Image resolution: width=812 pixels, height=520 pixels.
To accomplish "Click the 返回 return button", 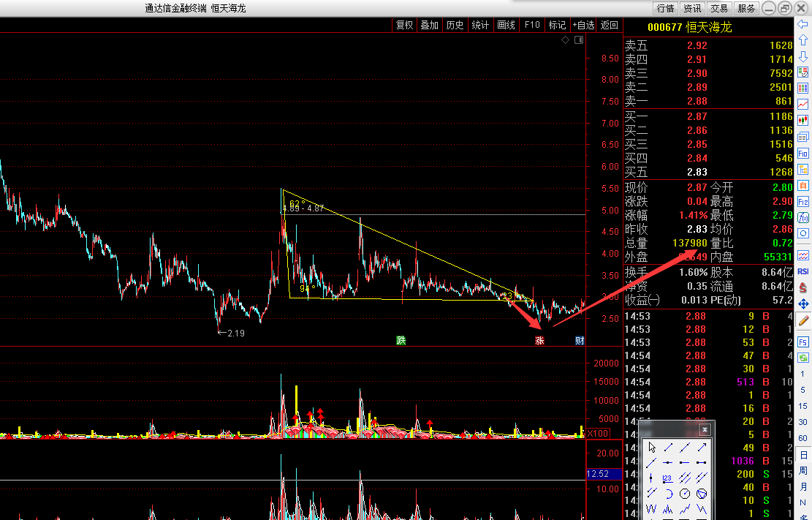I will click(610, 25).
